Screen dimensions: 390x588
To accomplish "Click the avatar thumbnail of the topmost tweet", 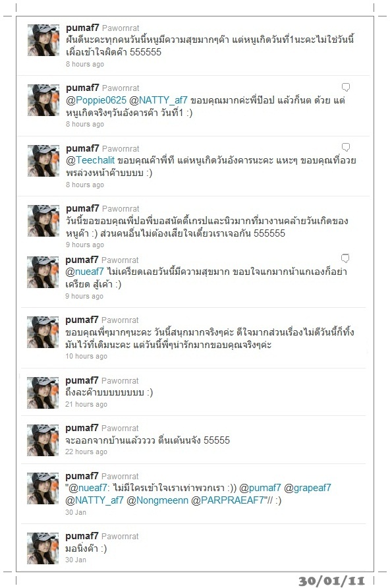I will [x=43, y=40].
